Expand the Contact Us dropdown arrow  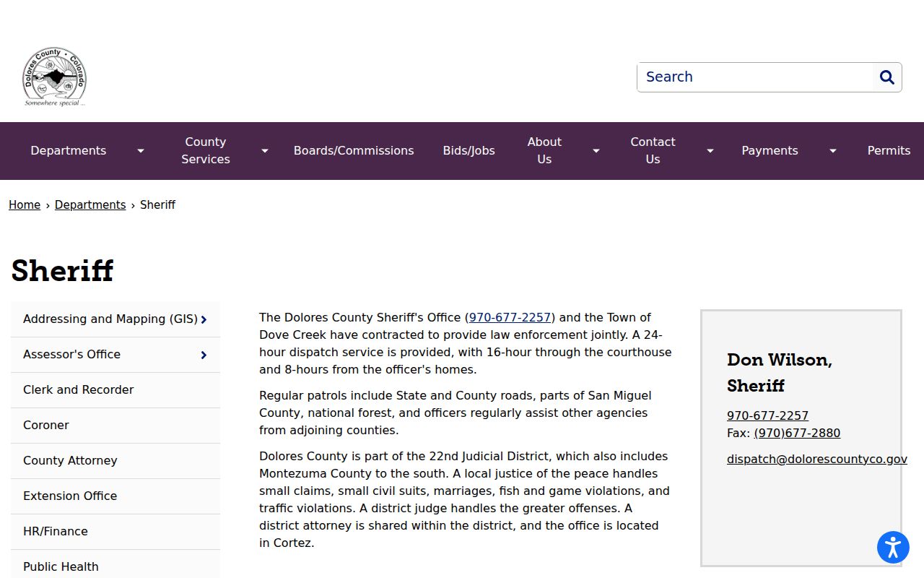710,151
